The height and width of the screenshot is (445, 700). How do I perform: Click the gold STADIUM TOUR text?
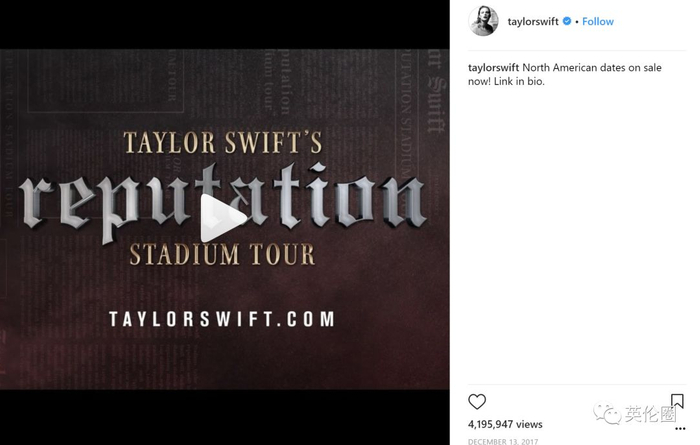[x=222, y=254]
